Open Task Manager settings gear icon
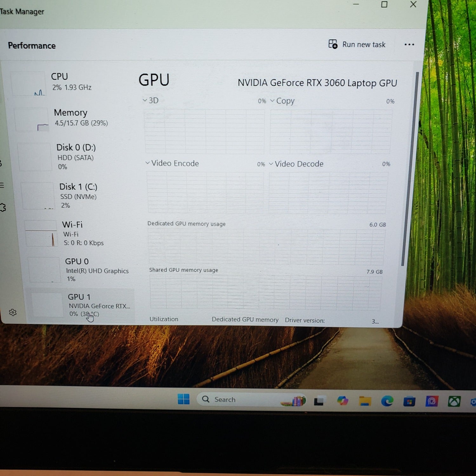The width and height of the screenshot is (476, 476). click(x=13, y=313)
